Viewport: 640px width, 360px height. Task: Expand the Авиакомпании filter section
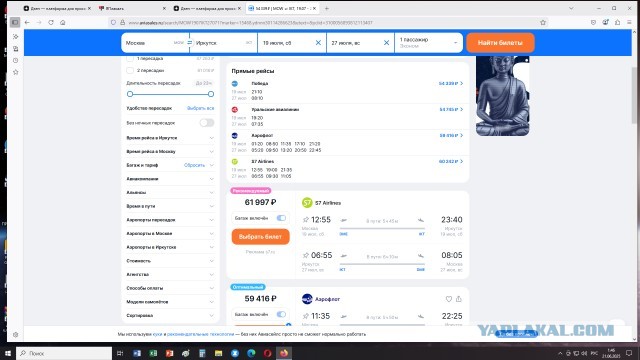tap(170, 179)
